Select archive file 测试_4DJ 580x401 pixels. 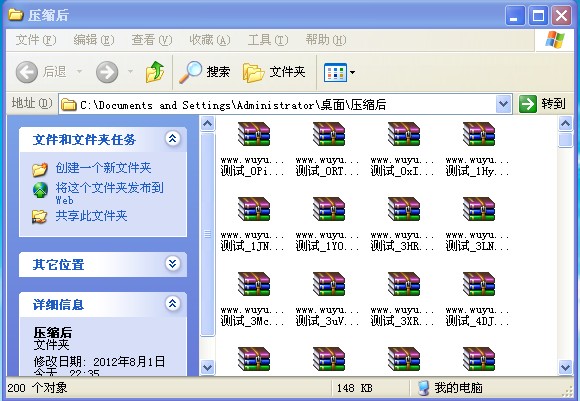(x=478, y=299)
